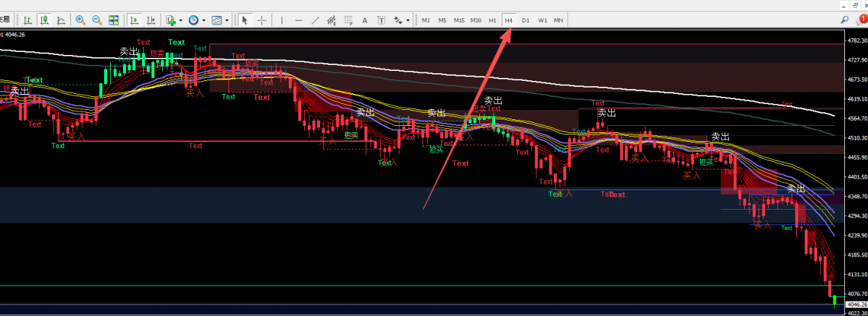Viewport: 868px width, 316px height.
Task: Expand the Arrows dropdown arrow
Action: pos(408,20)
